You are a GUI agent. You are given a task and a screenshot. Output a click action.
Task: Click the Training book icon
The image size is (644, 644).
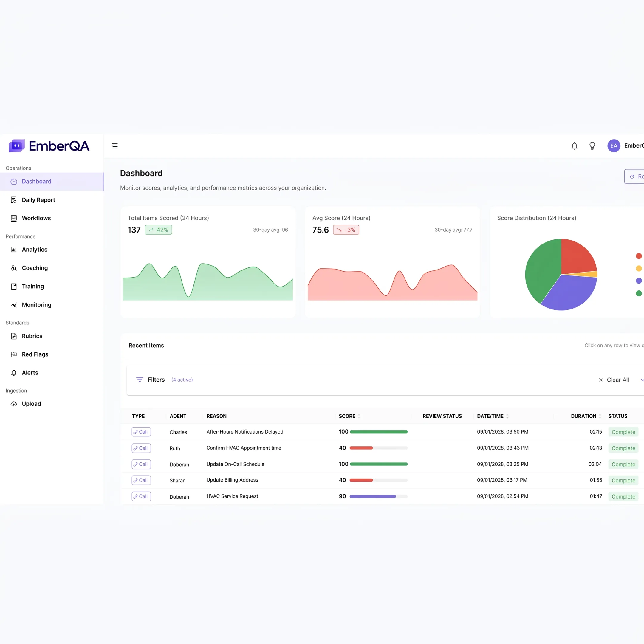pyautogui.click(x=14, y=286)
